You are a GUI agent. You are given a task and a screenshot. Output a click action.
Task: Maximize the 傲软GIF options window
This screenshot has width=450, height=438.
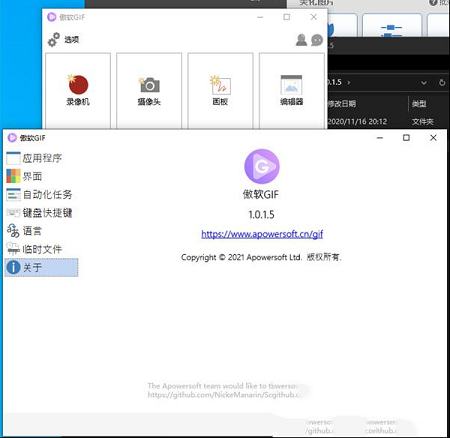pos(406,138)
